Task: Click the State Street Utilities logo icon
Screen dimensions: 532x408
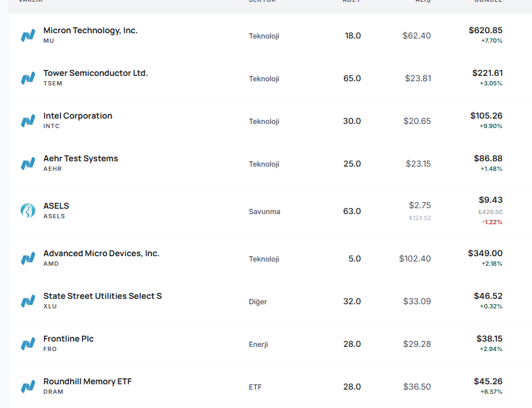Action: pos(28,301)
